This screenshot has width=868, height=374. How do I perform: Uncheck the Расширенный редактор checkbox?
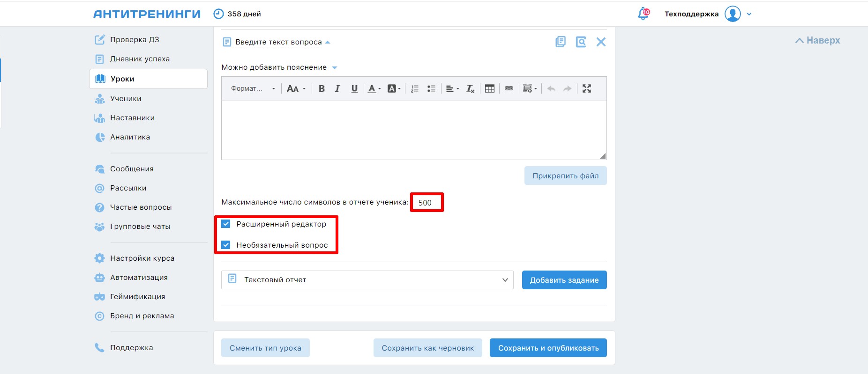[226, 224]
